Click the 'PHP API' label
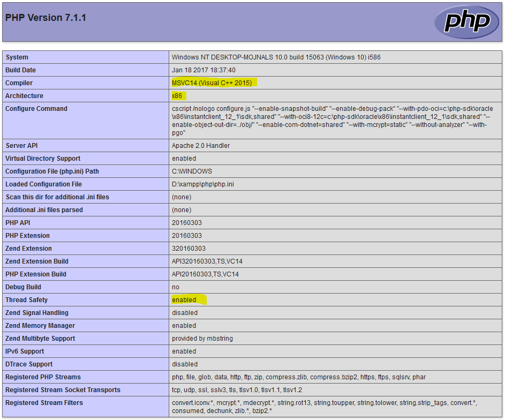 tap(18, 223)
